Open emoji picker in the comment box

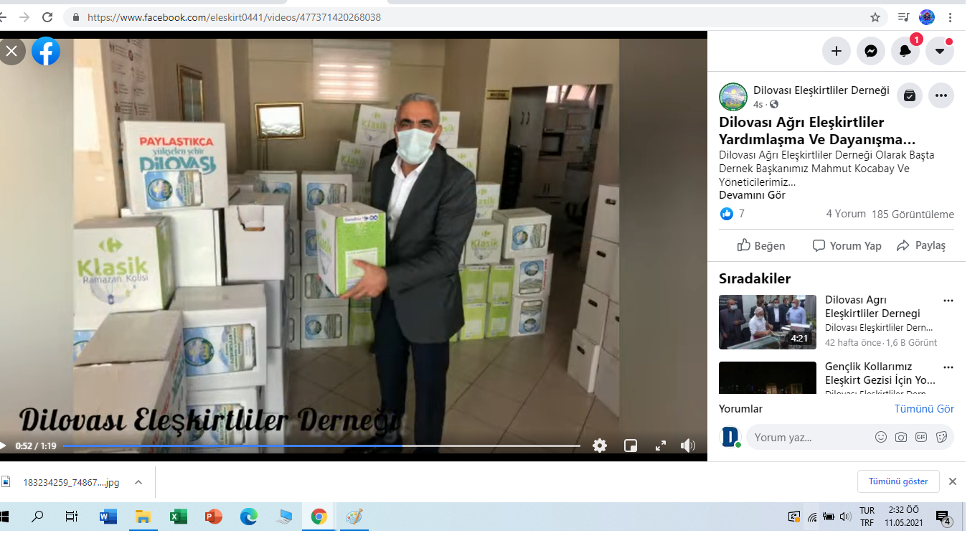[x=881, y=437]
